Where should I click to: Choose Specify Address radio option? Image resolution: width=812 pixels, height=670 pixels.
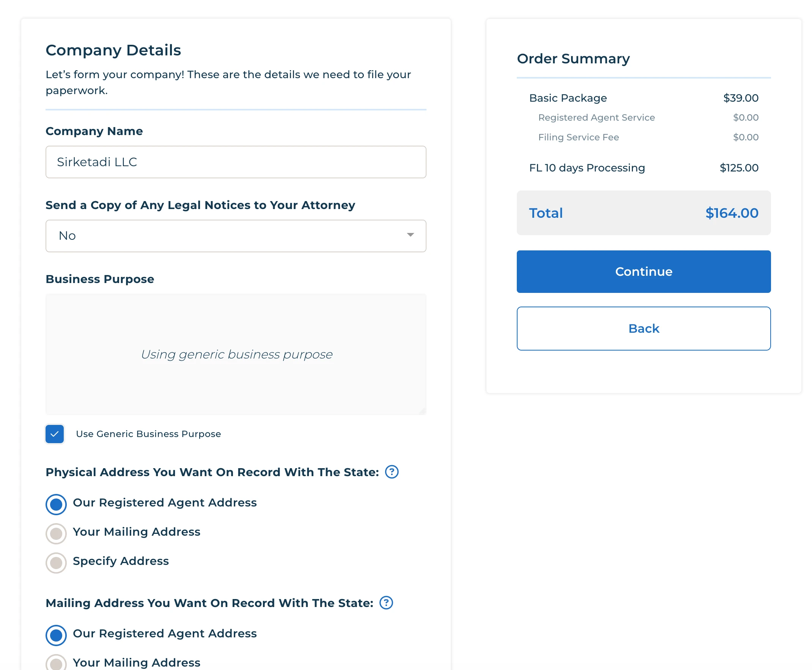pos(56,562)
